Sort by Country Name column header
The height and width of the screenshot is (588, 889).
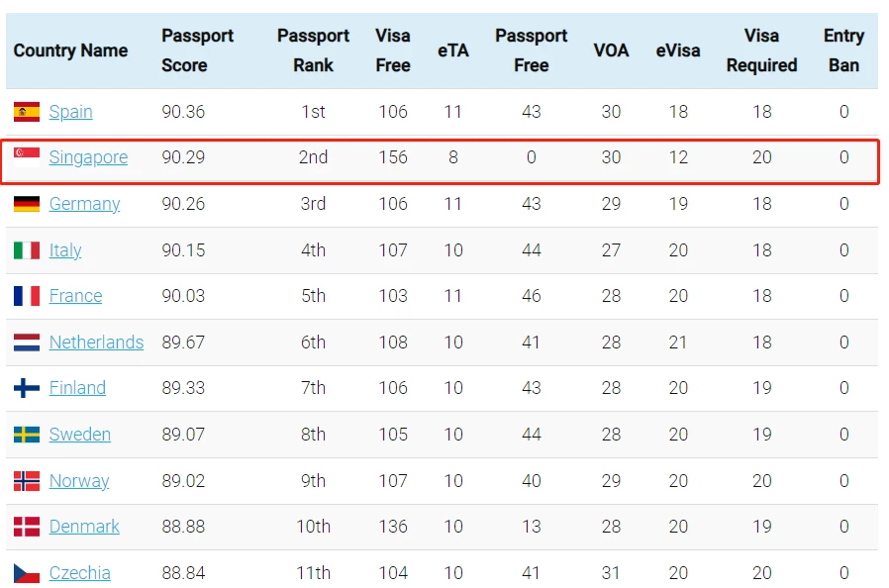click(x=71, y=50)
